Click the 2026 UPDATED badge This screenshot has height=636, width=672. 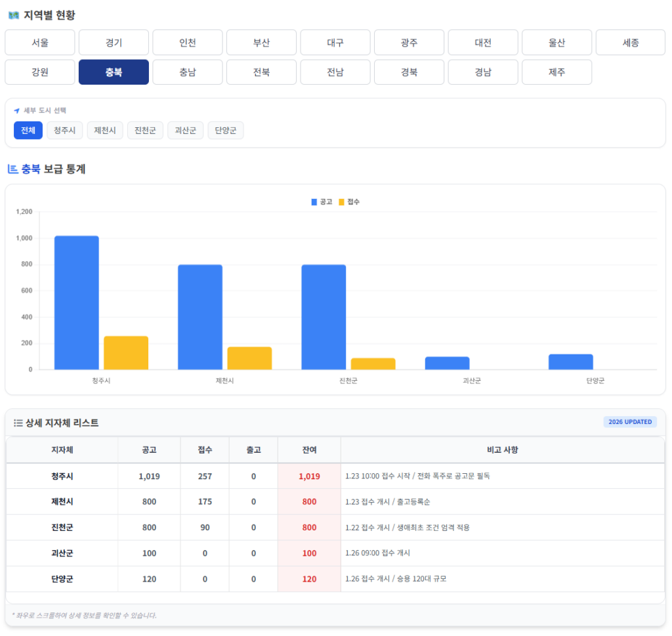click(x=629, y=422)
